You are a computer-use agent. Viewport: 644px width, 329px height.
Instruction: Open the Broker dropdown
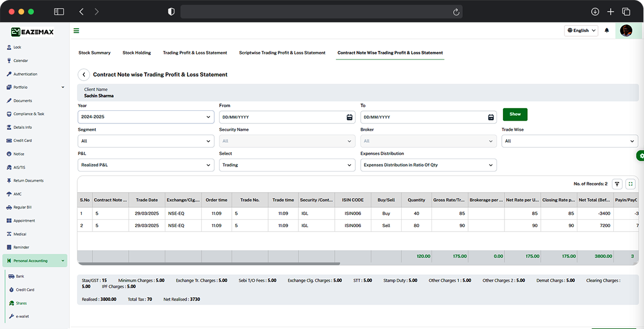pyautogui.click(x=428, y=141)
